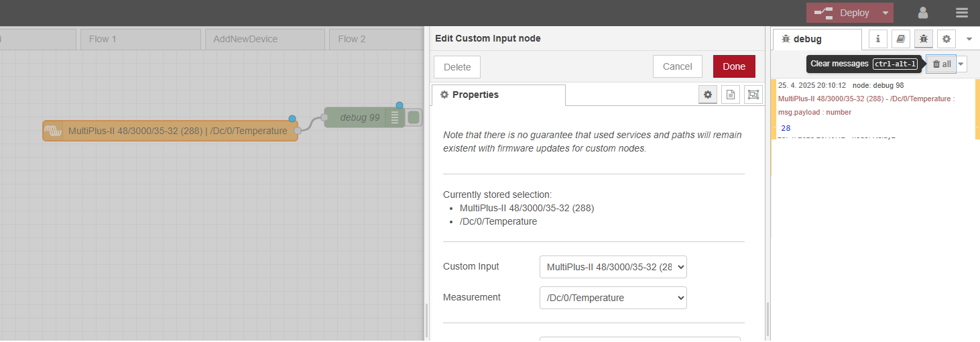Open node appearance icon in edit tray
This screenshot has width=980, height=342.
(x=753, y=95)
